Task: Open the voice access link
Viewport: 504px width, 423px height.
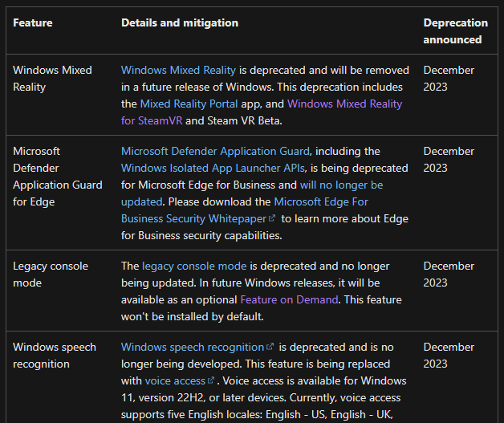Action: [175, 380]
